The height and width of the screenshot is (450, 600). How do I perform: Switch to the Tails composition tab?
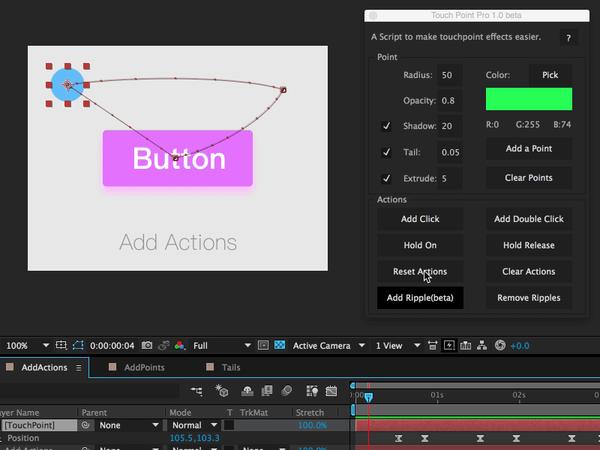click(231, 368)
